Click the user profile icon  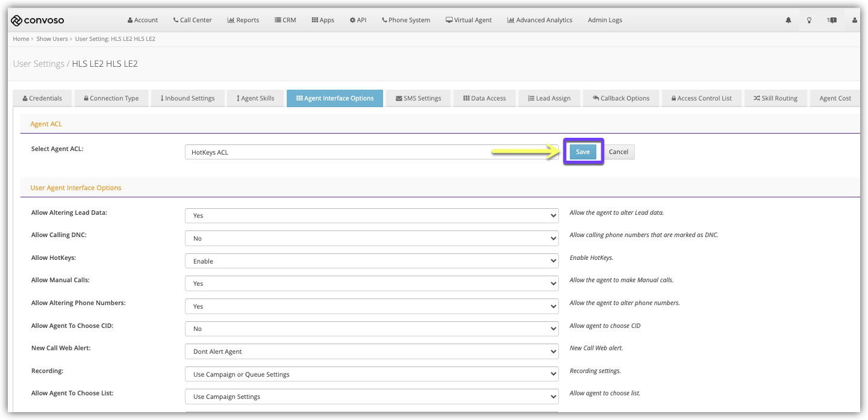854,20
